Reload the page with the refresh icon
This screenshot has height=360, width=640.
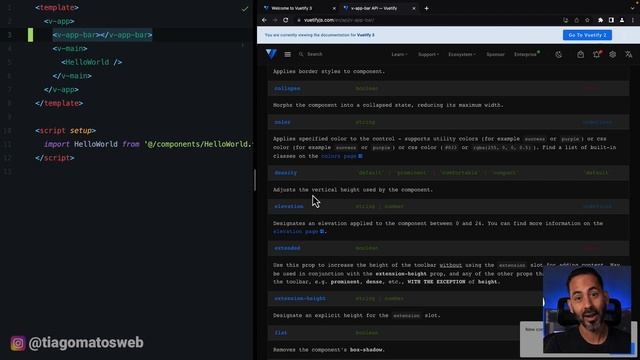pos(286,20)
